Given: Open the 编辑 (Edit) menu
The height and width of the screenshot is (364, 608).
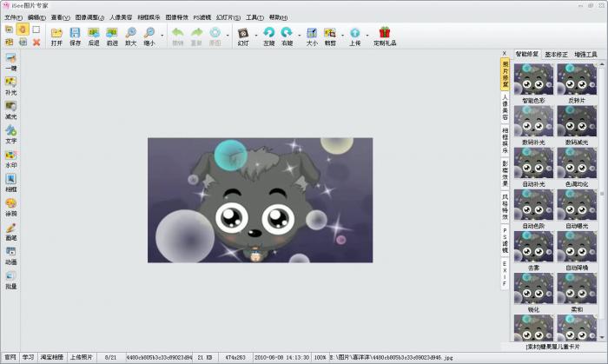Looking at the screenshot, I should point(36,17).
